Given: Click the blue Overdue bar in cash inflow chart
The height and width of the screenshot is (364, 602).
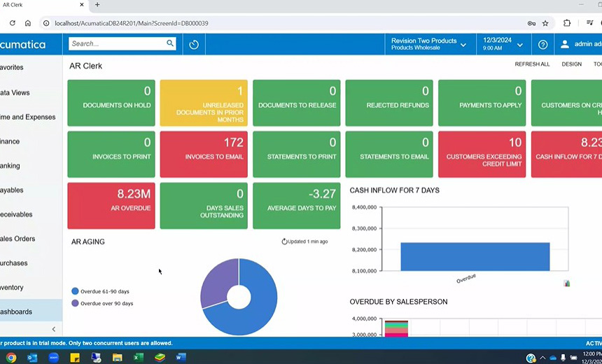Looking at the screenshot, I should (x=475, y=256).
